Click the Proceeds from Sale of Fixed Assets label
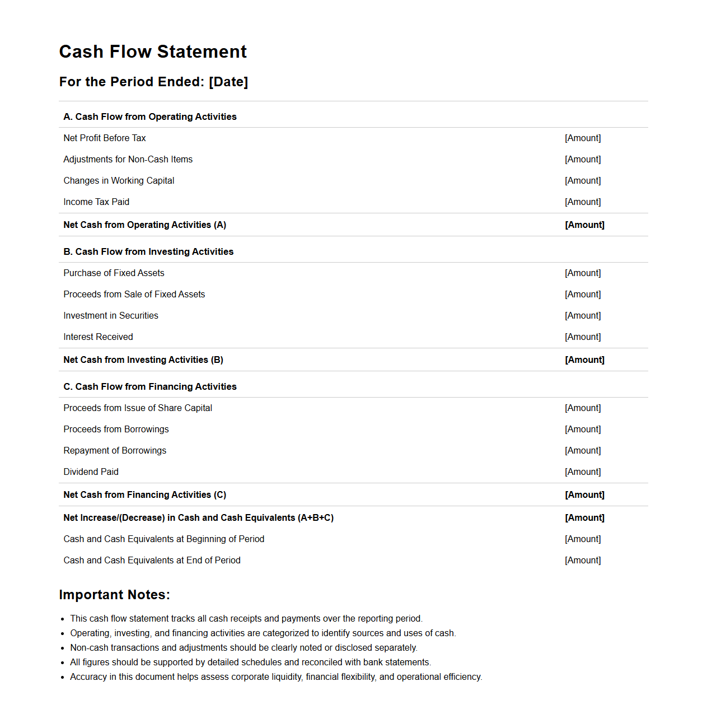Viewport: 707px width, 728px height. pos(134,294)
